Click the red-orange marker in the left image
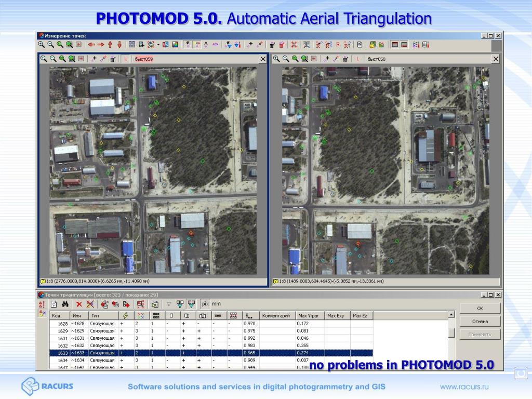 (x=191, y=233)
